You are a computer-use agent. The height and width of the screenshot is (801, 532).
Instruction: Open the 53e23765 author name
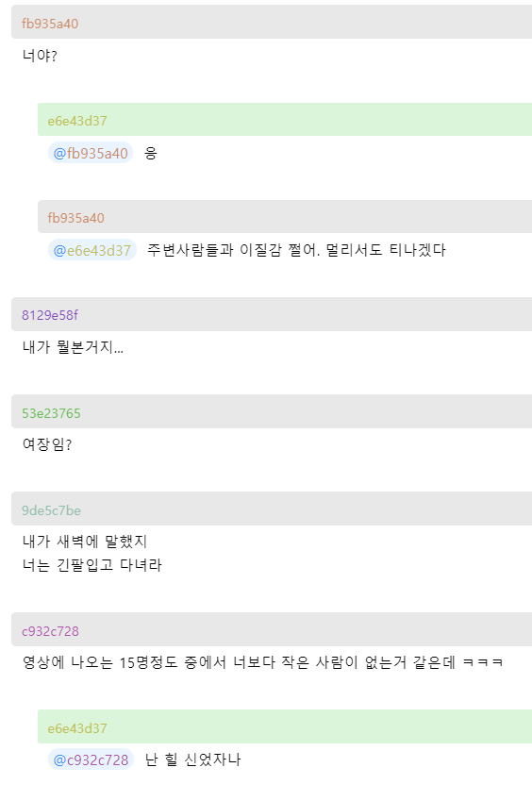point(51,412)
